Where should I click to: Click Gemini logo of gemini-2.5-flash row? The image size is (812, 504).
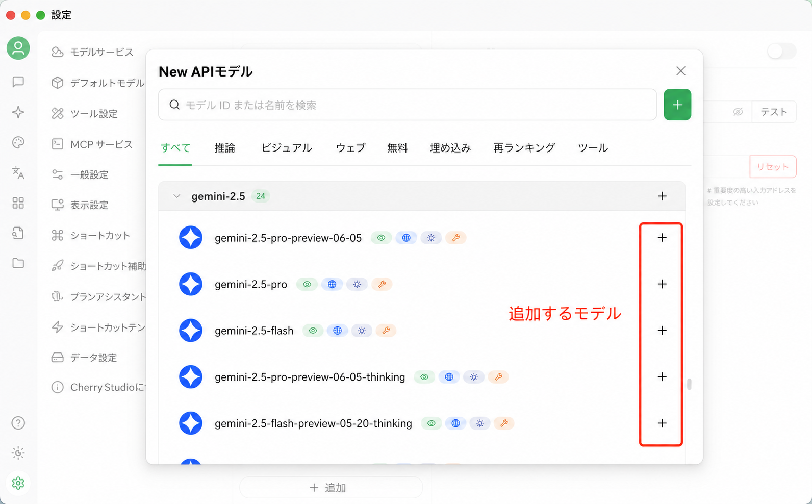click(191, 330)
